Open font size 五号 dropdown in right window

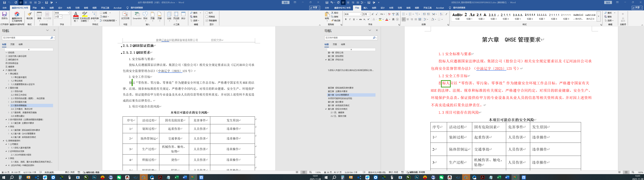coord(369,14)
